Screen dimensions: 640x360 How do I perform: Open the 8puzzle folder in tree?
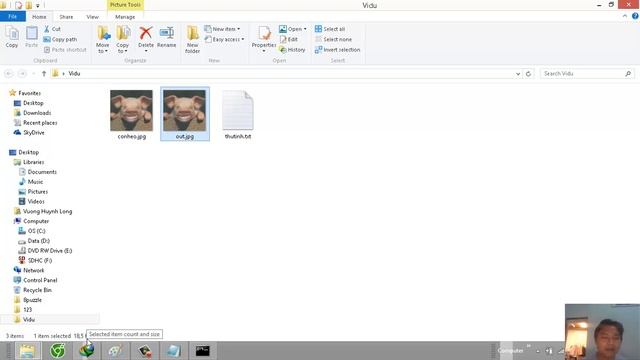pyautogui.click(x=28, y=300)
